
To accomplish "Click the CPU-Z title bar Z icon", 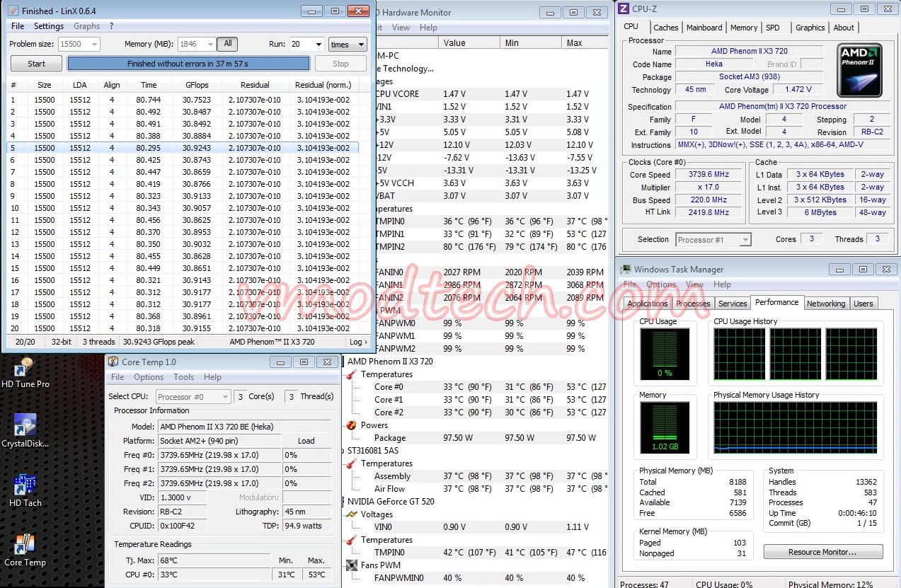I will (624, 8).
